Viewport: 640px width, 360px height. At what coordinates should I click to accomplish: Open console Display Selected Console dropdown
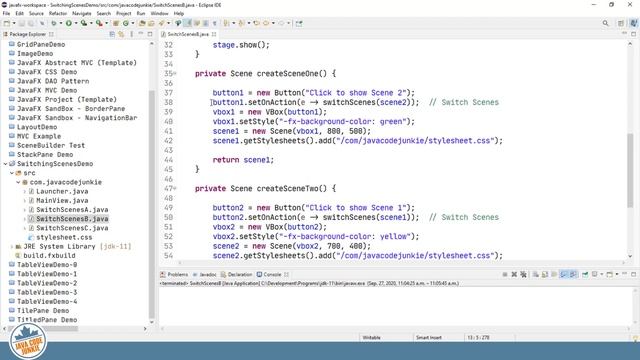(602, 274)
